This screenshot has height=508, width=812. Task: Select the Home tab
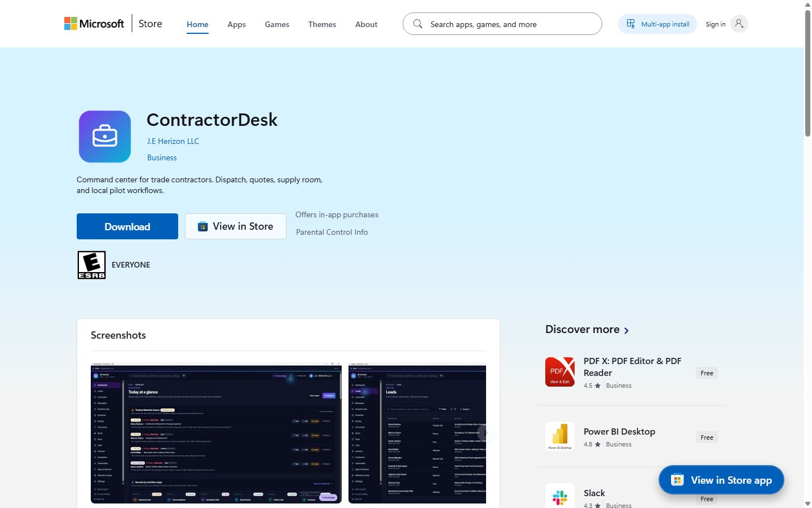click(x=197, y=24)
